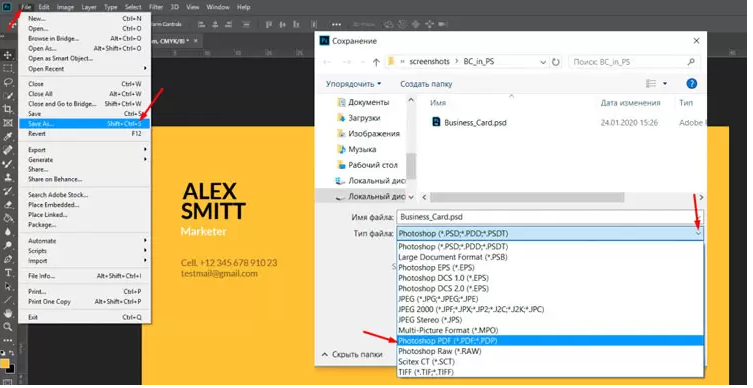Screen dimensions: 753x388
Task: Click the Имя файла input field
Action: 550,217
